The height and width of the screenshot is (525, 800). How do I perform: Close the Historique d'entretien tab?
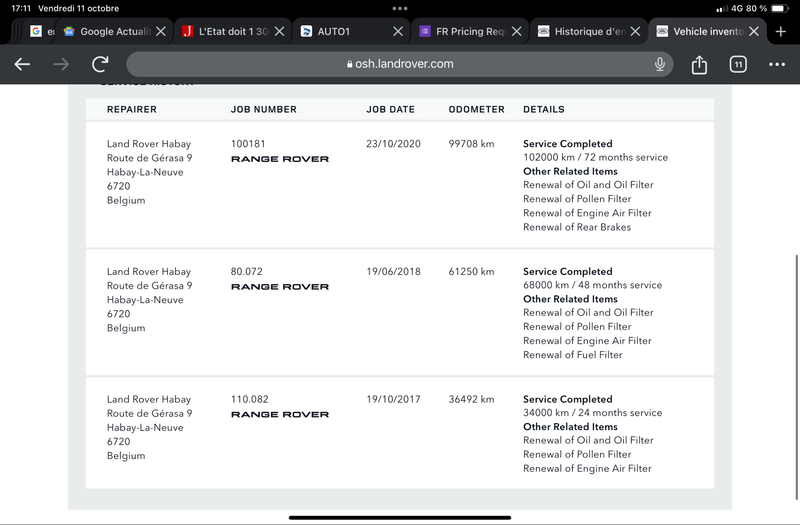[635, 32]
